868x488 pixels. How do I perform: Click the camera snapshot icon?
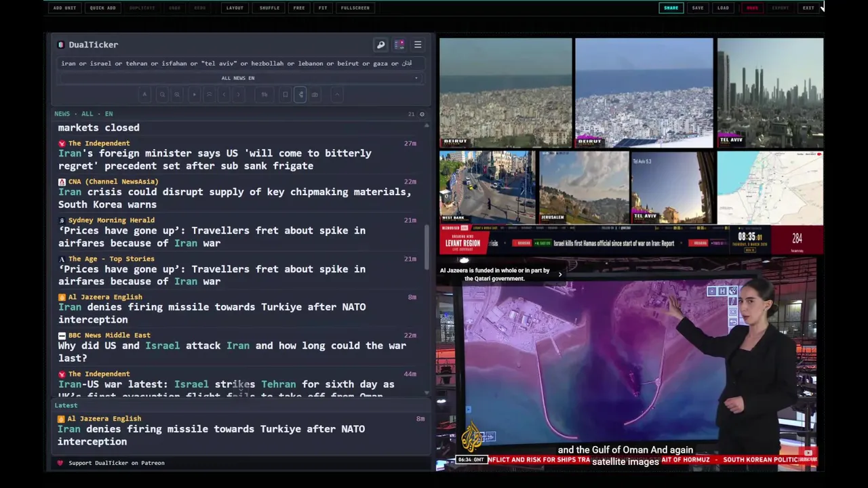click(x=315, y=95)
